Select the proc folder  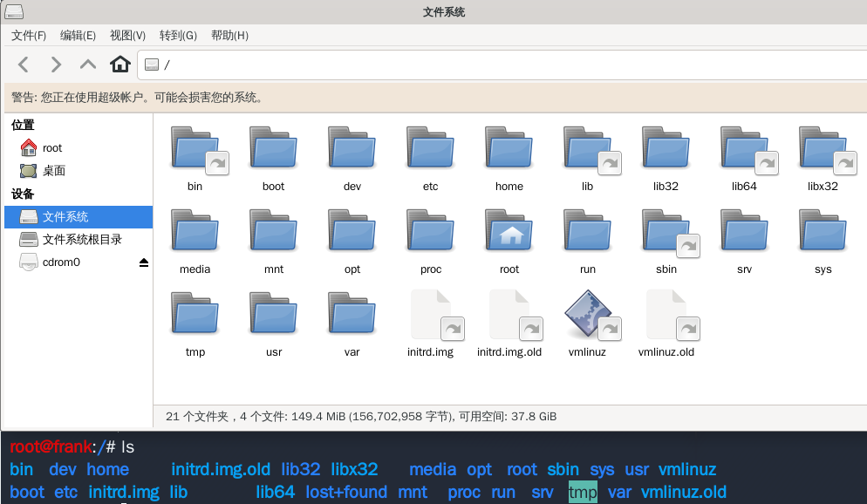point(430,242)
